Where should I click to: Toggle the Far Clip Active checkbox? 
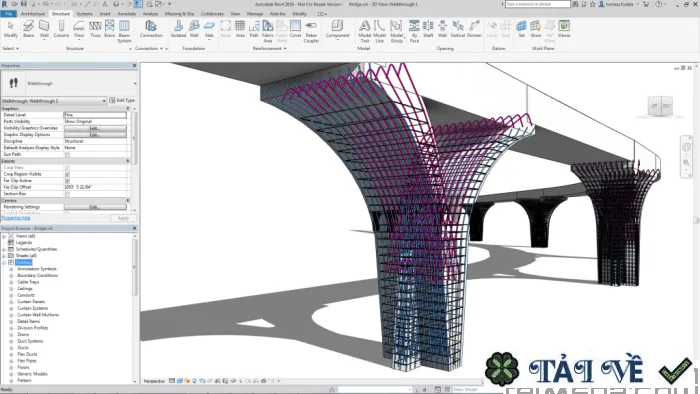[67, 181]
